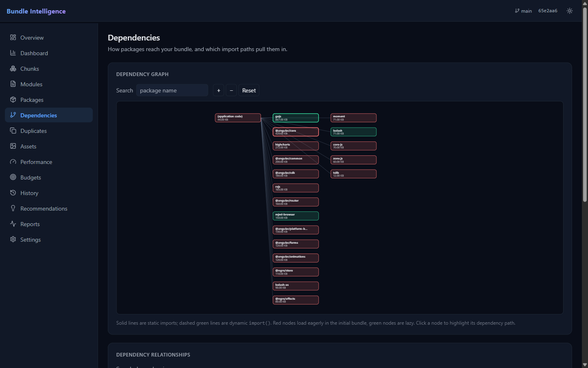Select the lazy mjml-browser graph node
The width and height of the screenshot is (588, 368).
(x=296, y=216)
